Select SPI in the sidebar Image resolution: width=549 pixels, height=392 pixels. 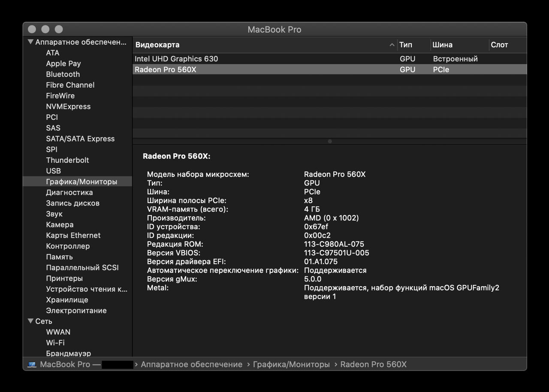52,149
